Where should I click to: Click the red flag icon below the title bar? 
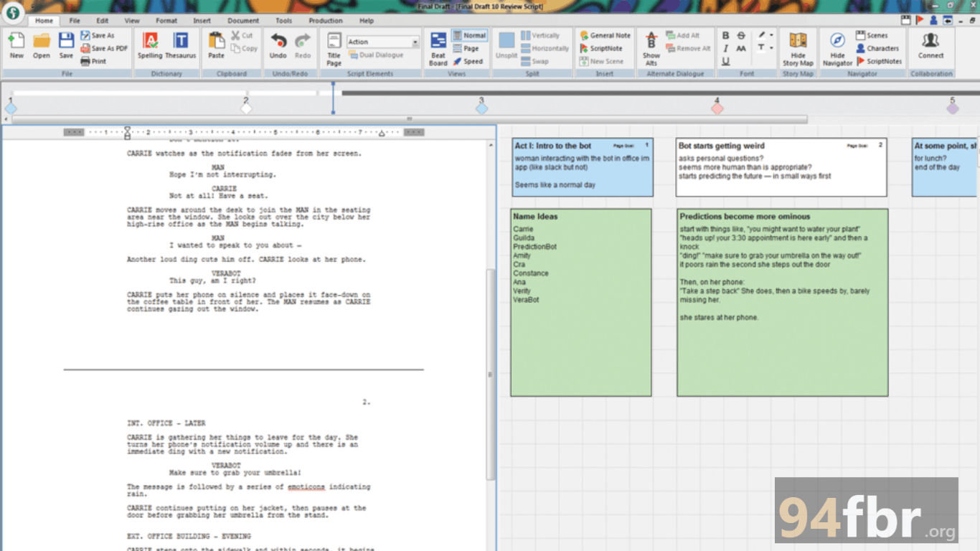tap(920, 20)
